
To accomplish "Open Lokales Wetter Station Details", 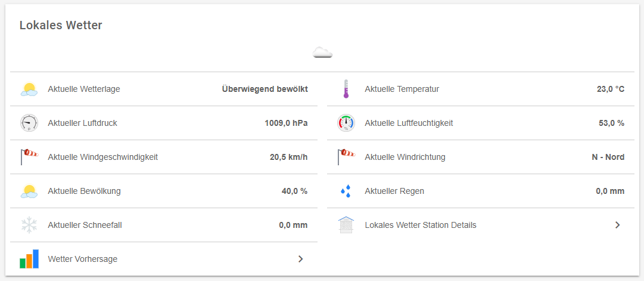I will (x=421, y=226).
